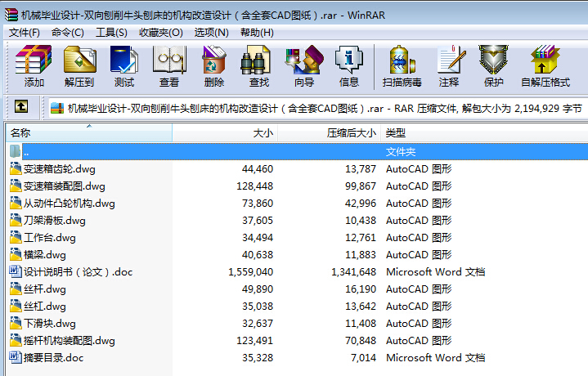
Task: Select file 摇杆机构装配图.dwg
Action: 70,341
